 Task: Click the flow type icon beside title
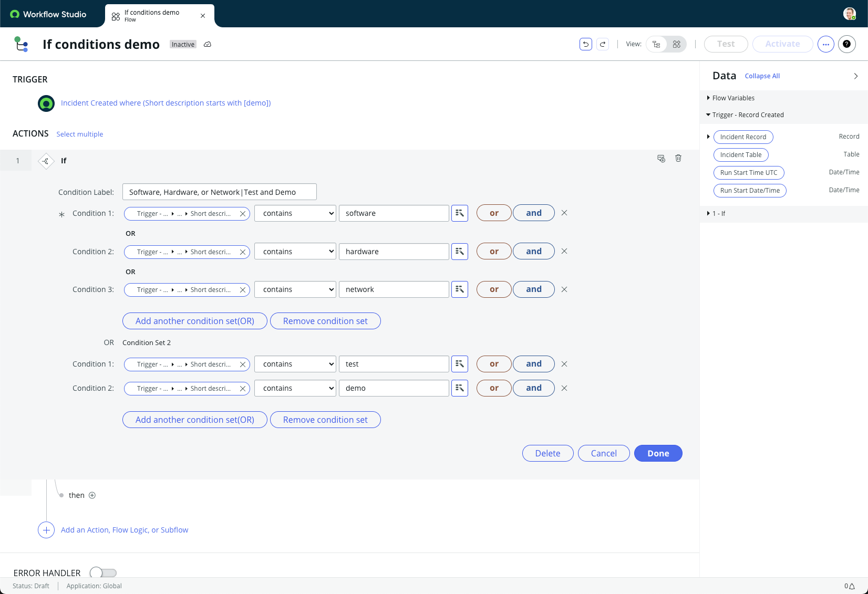(21, 44)
